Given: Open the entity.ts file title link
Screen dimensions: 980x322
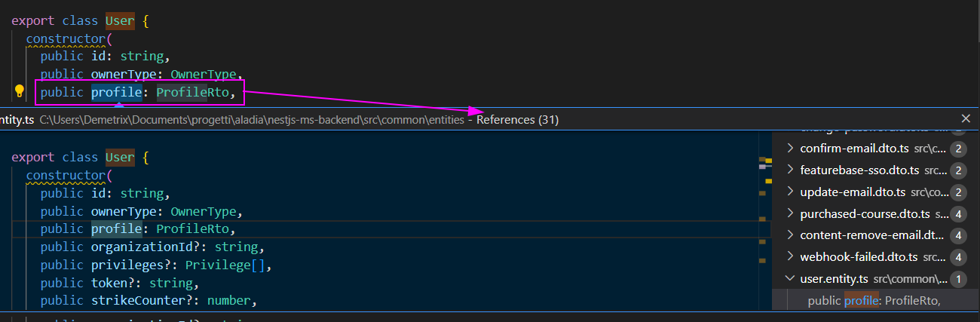Looking at the screenshot, I should pos(17,119).
